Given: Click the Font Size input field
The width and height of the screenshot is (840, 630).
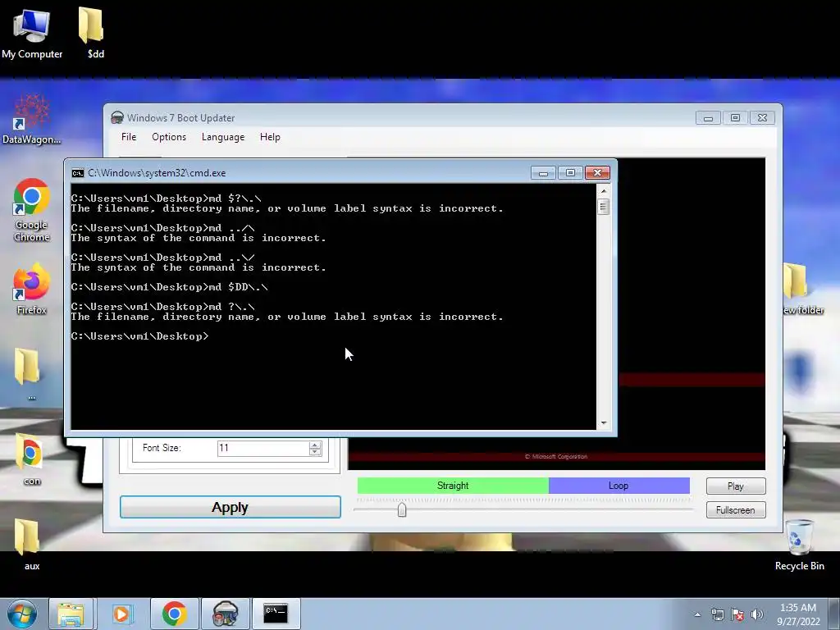Looking at the screenshot, I should [x=263, y=449].
